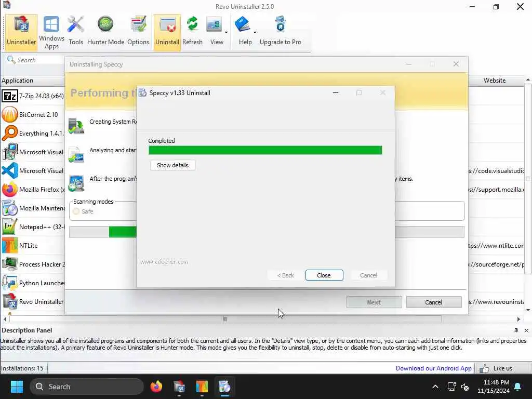Click the list scroll left arrow
This screenshot has width=532, height=399.
(5, 319)
